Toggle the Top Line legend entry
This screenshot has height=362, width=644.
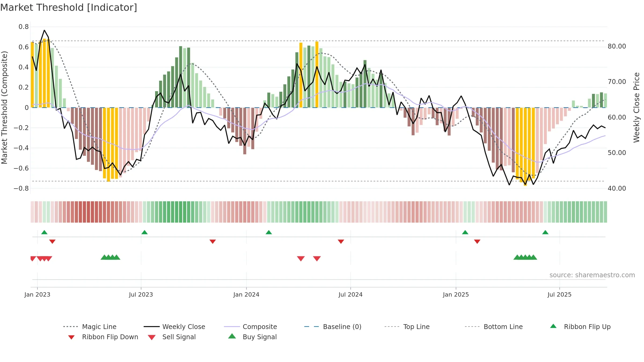[x=407, y=327]
